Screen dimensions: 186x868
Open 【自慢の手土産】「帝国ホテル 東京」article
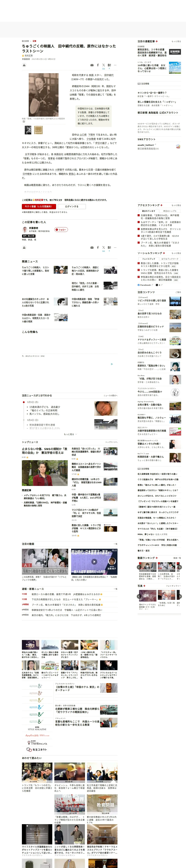click(x=78, y=688)
